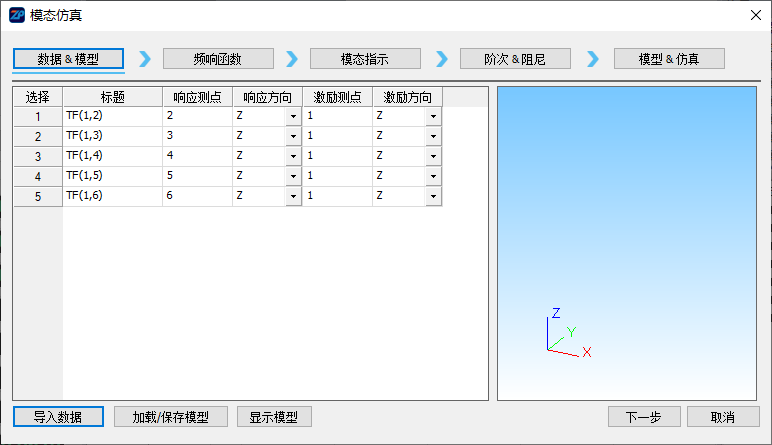
Task: Select row 5 via its 选择 cell
Action: (38, 196)
